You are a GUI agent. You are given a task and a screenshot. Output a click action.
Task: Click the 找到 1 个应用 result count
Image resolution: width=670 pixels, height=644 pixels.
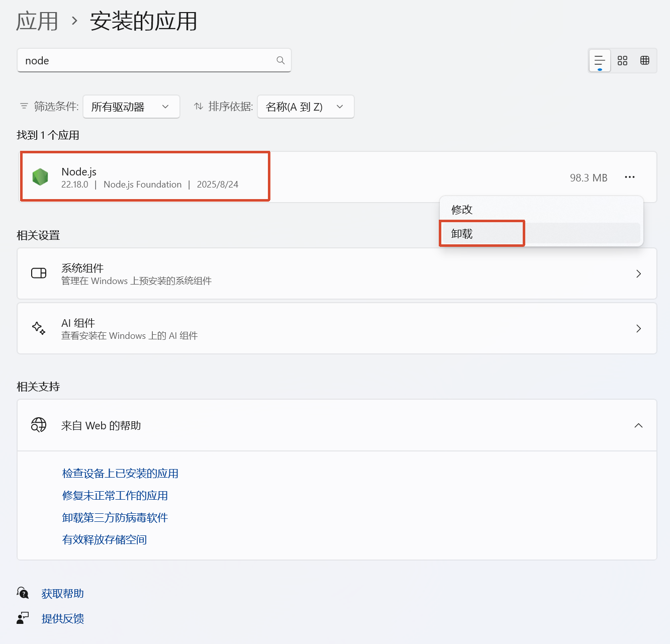(x=48, y=135)
